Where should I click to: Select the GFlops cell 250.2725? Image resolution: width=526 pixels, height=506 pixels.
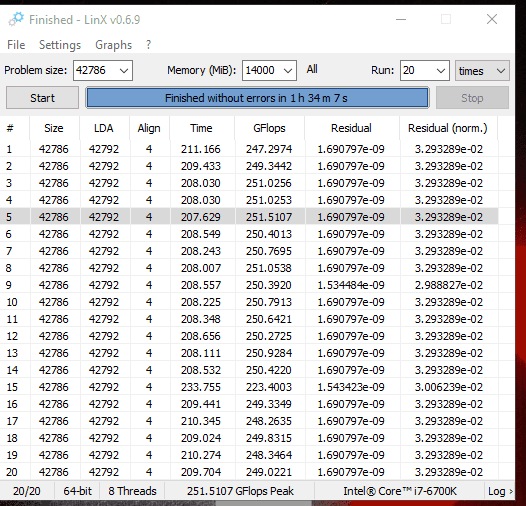(269, 336)
